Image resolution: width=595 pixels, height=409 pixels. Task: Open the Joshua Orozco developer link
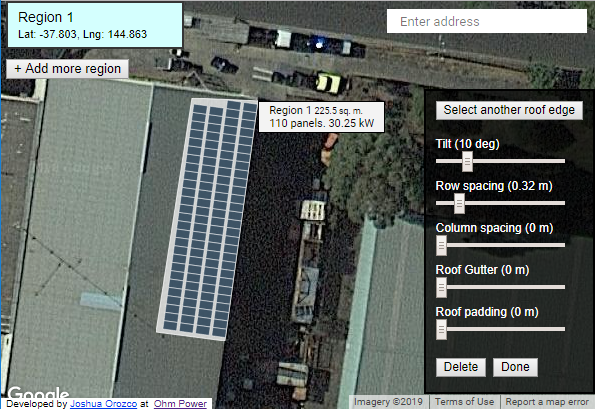(103, 404)
